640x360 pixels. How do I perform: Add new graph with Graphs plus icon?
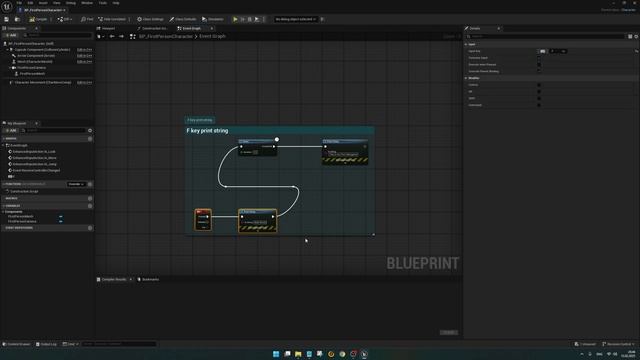tap(90, 139)
